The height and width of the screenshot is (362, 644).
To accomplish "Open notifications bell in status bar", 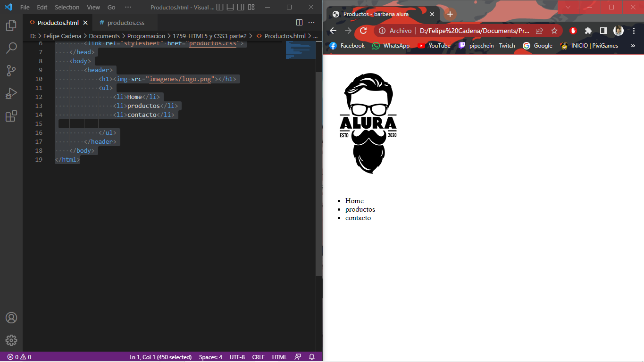I will [x=312, y=357].
